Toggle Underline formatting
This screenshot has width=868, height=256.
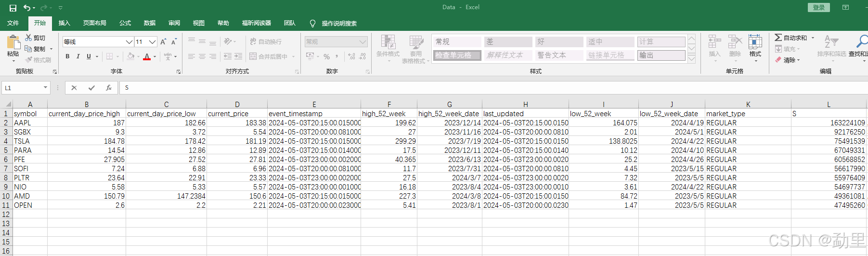(89, 56)
